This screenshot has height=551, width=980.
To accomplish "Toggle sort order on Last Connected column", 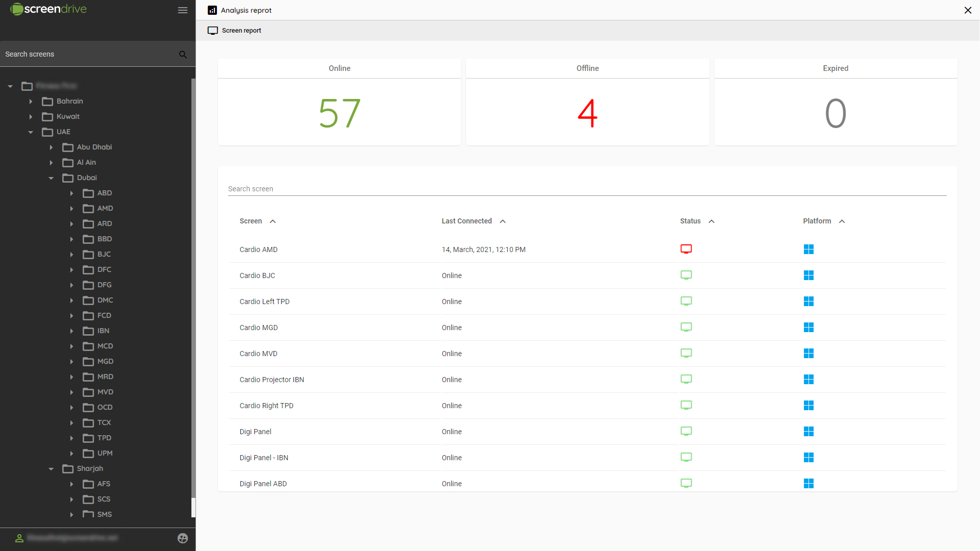I will (x=503, y=221).
